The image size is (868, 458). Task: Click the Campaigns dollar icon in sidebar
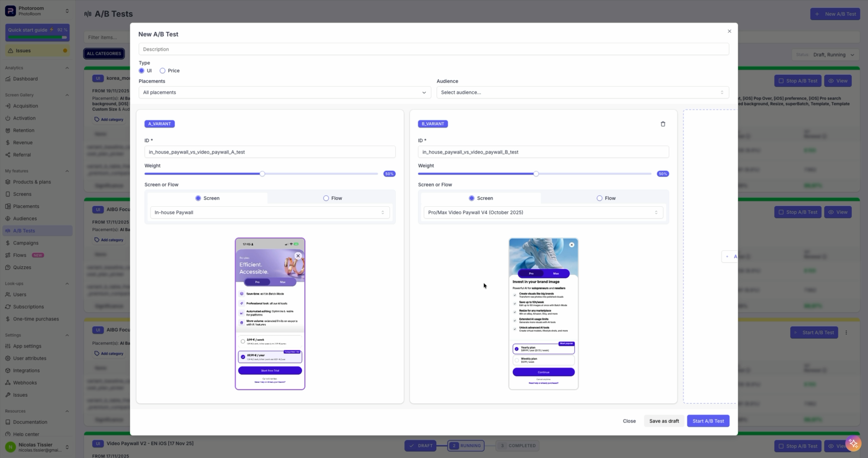(x=8, y=243)
